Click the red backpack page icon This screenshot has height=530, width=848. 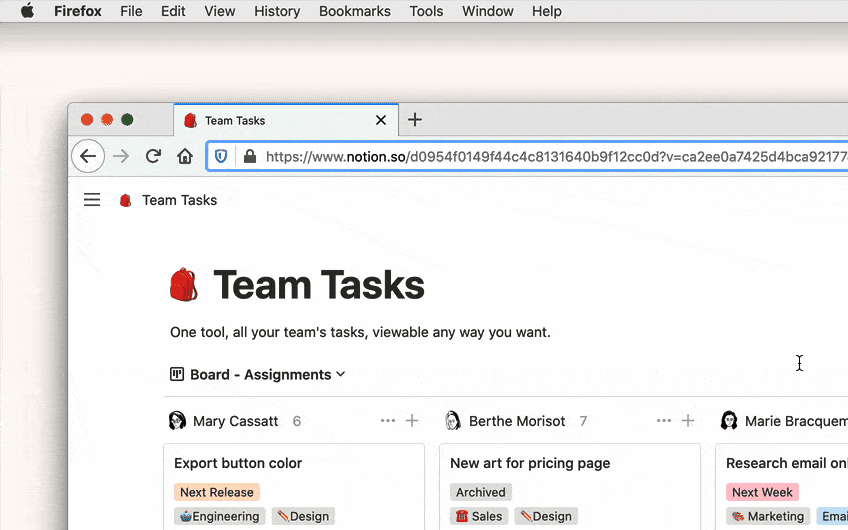tap(183, 285)
